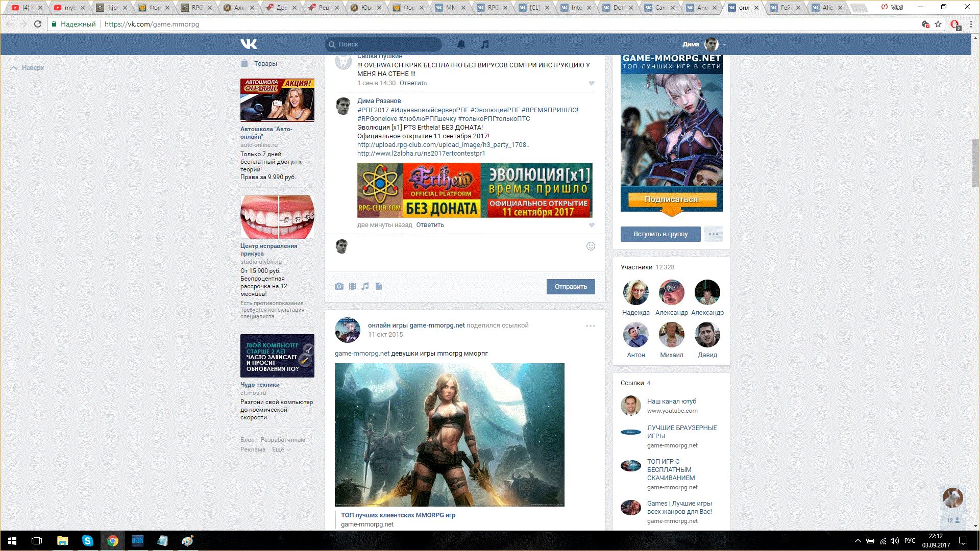Attach audio using note icon below comment box
This screenshot has width=980, height=551.
point(365,286)
